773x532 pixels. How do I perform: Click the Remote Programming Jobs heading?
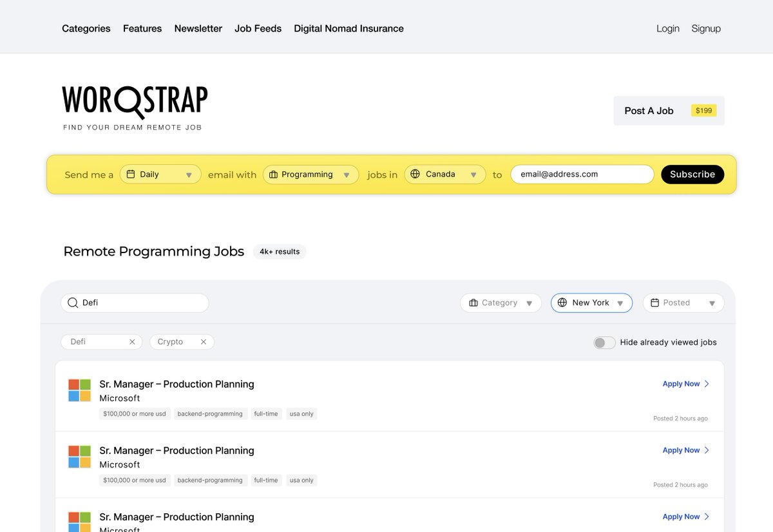[154, 251]
